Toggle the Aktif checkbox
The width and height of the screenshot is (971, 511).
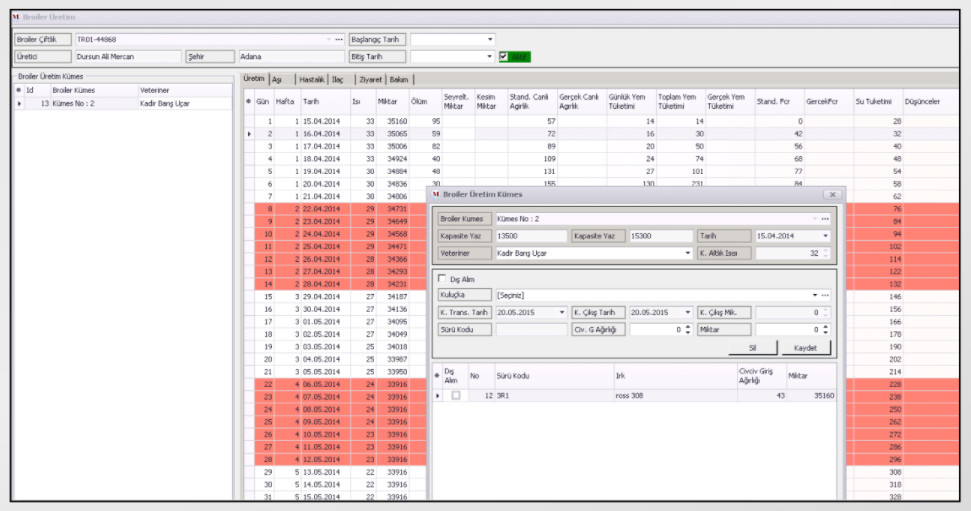[x=503, y=56]
